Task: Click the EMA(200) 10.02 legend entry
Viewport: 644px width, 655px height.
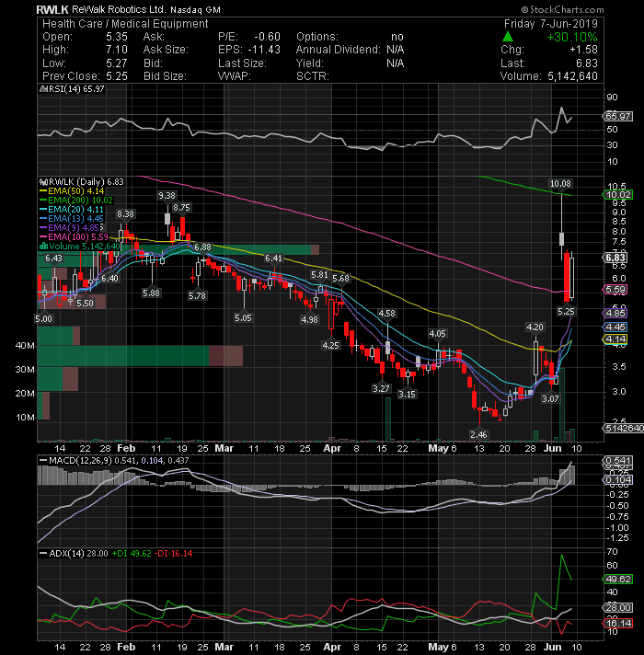Action: point(76,201)
